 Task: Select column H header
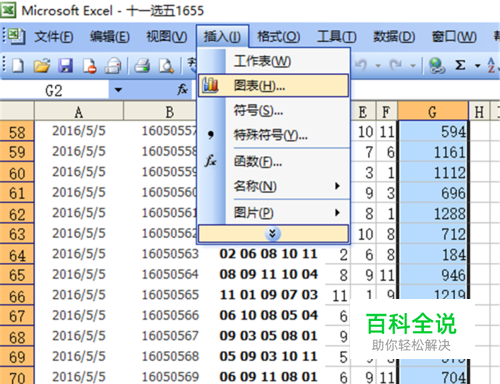pos(479,112)
